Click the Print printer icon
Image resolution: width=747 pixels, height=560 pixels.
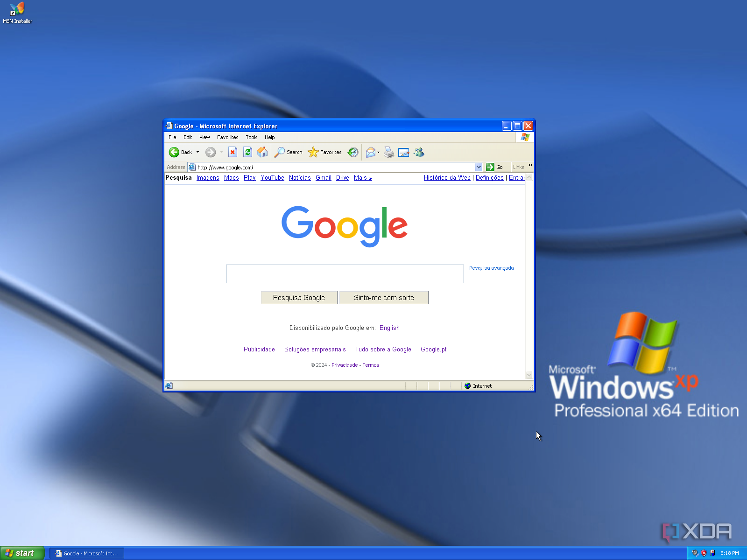388,152
